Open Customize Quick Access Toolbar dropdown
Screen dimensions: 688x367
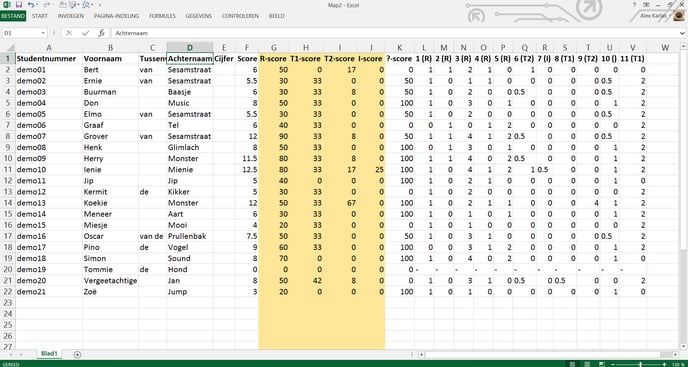pyautogui.click(x=100, y=5)
